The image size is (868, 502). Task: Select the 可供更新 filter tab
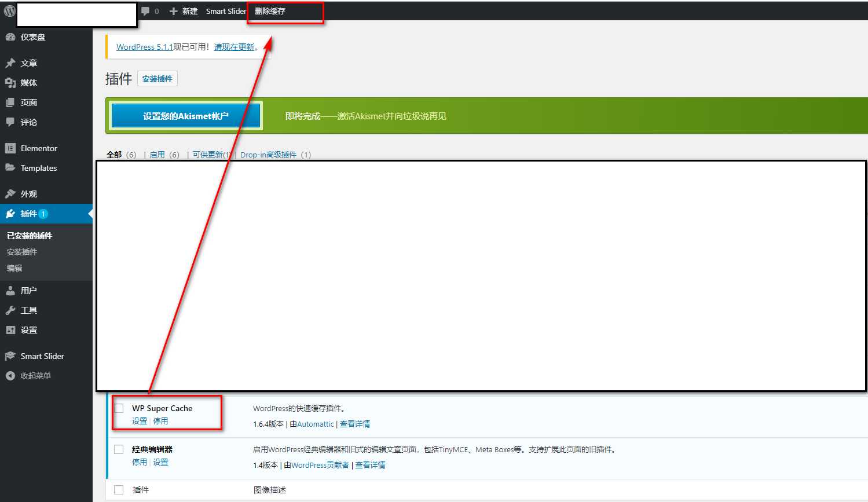[x=212, y=155]
